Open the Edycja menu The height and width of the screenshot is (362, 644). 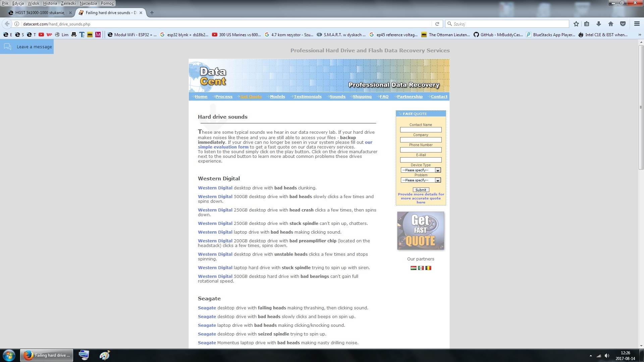(x=18, y=3)
